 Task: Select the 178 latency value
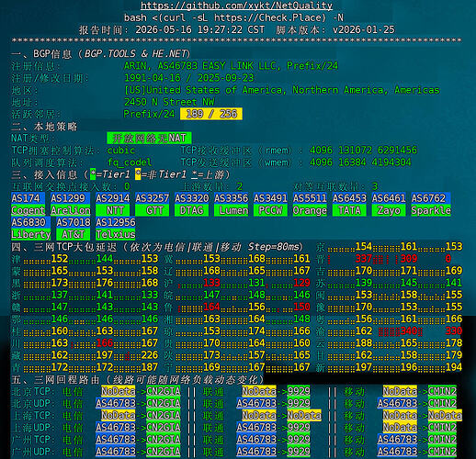(x=454, y=343)
